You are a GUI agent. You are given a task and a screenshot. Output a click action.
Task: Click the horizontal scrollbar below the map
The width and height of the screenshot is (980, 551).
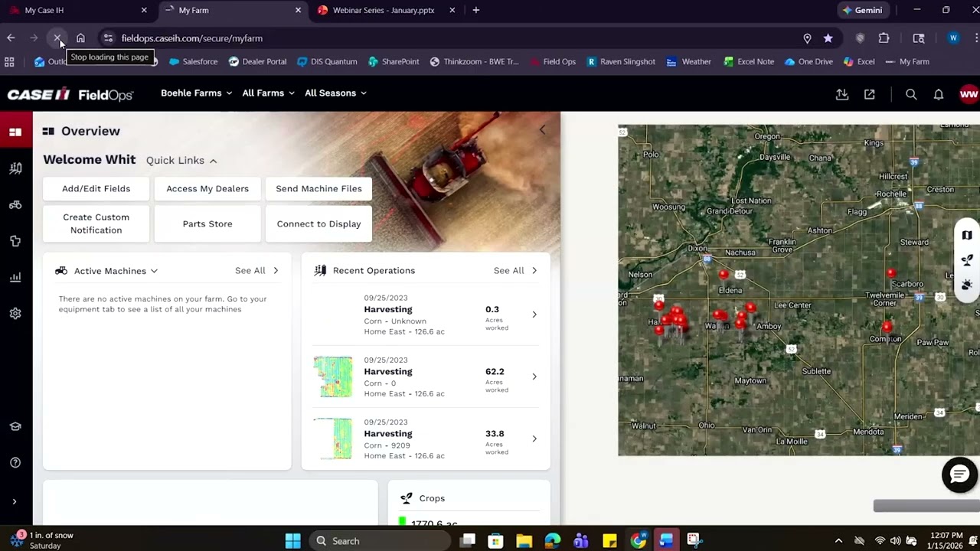tap(926, 506)
